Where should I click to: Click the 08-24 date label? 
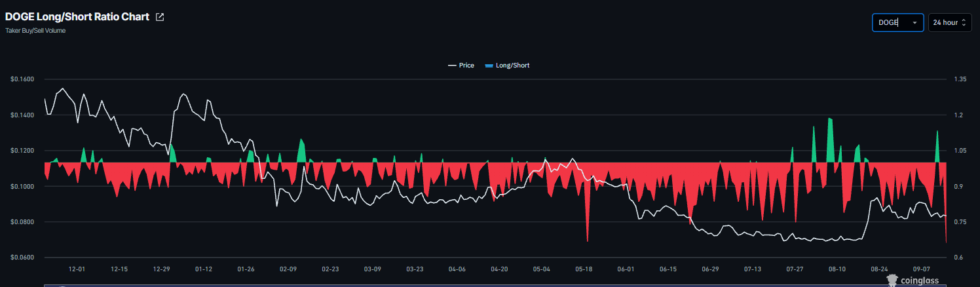879,269
